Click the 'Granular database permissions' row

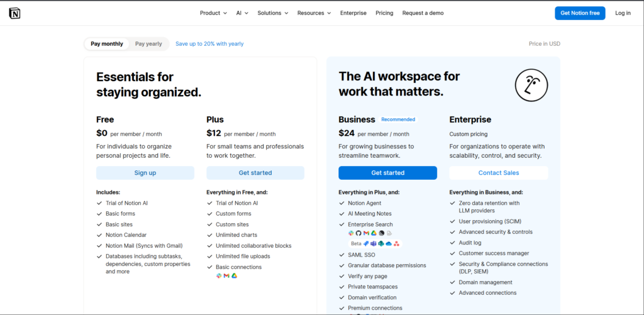(387, 265)
